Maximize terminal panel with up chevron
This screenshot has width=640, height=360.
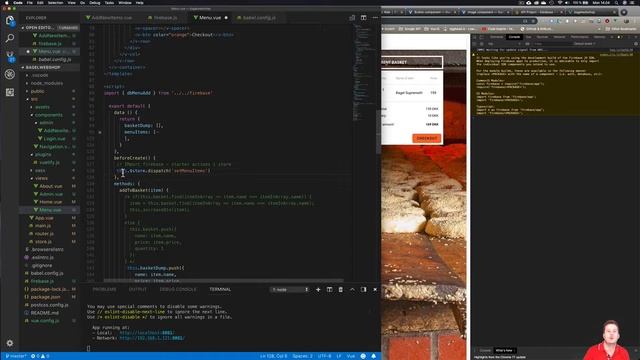(x=352, y=289)
